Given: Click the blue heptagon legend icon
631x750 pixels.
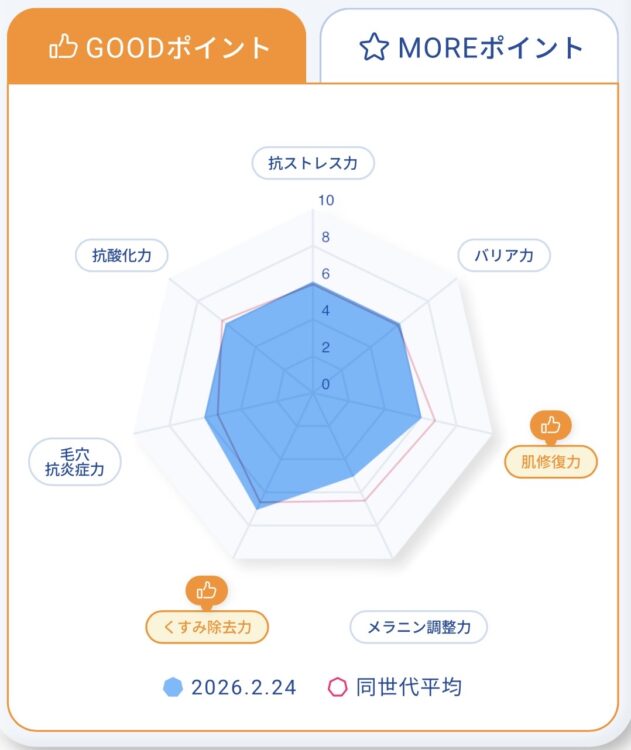Looking at the screenshot, I should [x=174, y=687].
